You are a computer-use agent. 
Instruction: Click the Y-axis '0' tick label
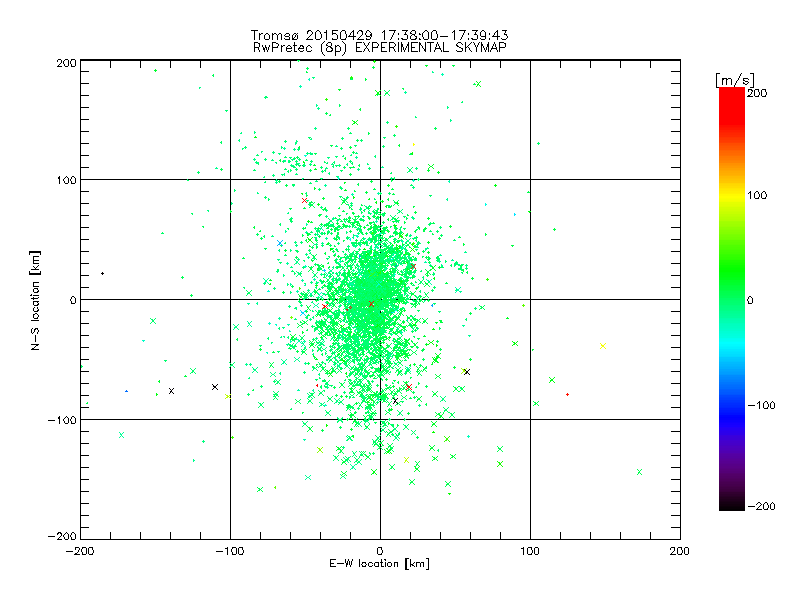click(x=73, y=300)
